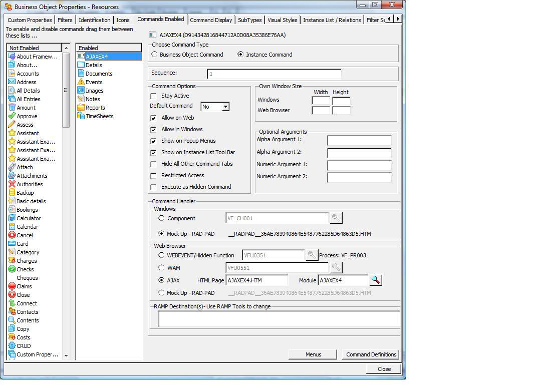
Task: Toggle Show on Popup Menus checkbox
Action: [153, 141]
